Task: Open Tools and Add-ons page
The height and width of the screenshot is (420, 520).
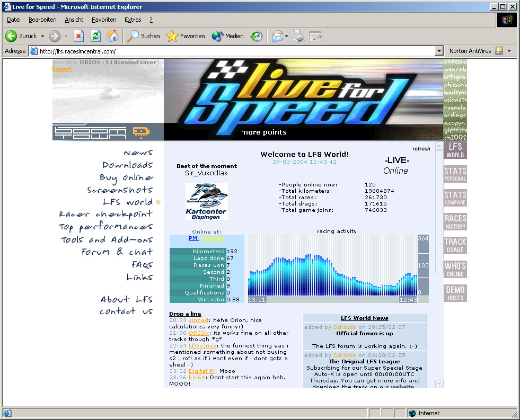Action: 107,239
